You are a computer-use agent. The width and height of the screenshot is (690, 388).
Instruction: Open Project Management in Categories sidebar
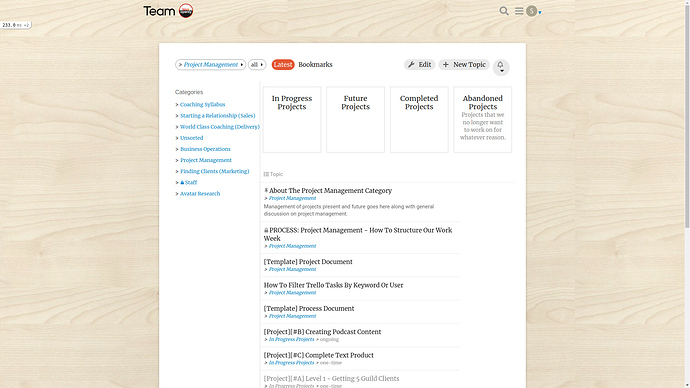click(206, 160)
